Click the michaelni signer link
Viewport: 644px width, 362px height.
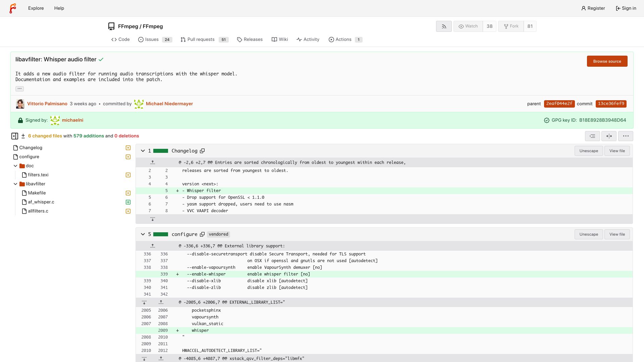[72, 120]
